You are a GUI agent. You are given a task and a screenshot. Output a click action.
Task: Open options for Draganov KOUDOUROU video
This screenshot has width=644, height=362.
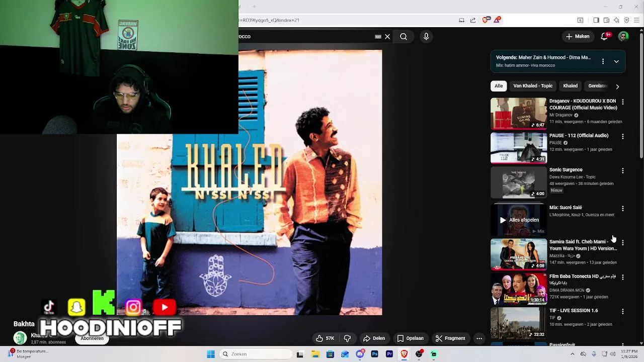click(623, 102)
